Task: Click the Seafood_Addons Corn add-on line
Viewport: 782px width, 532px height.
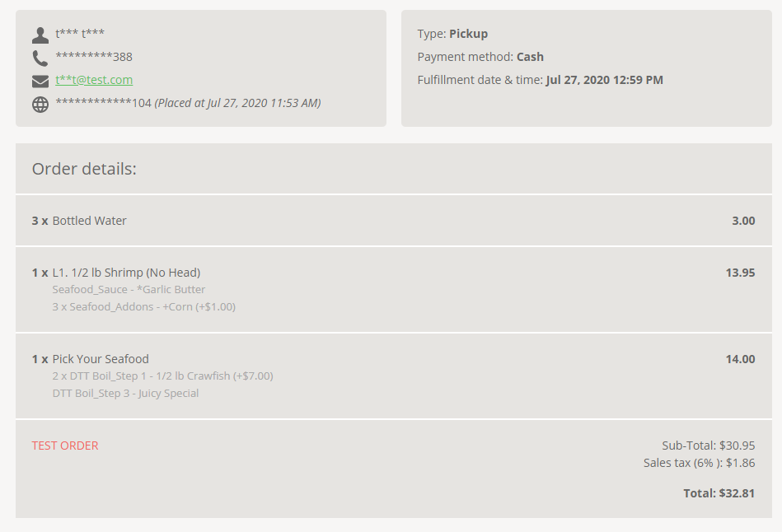Action: point(143,306)
